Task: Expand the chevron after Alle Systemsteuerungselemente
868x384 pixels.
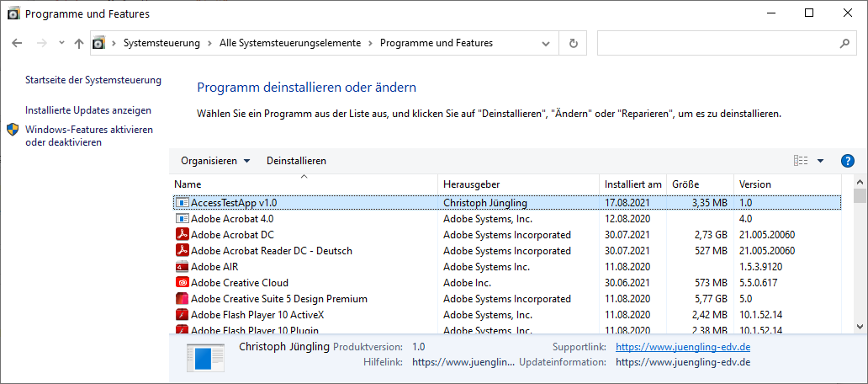Action: point(370,43)
